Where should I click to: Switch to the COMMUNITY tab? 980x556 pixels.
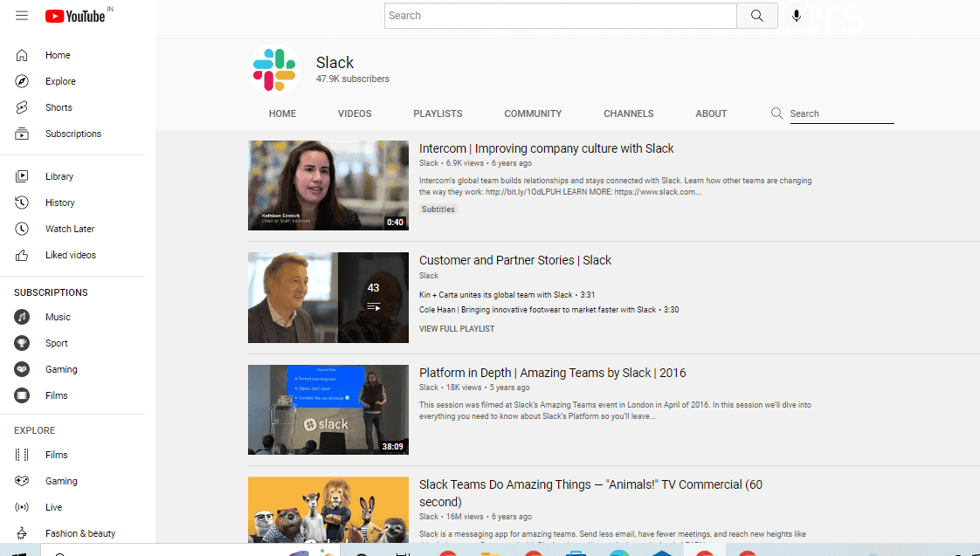click(533, 113)
